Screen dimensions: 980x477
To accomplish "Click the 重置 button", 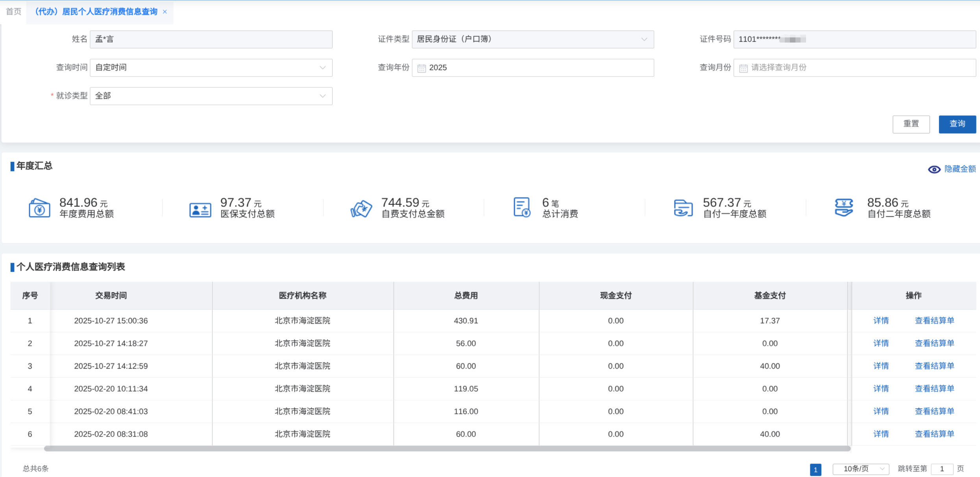I will coord(911,124).
